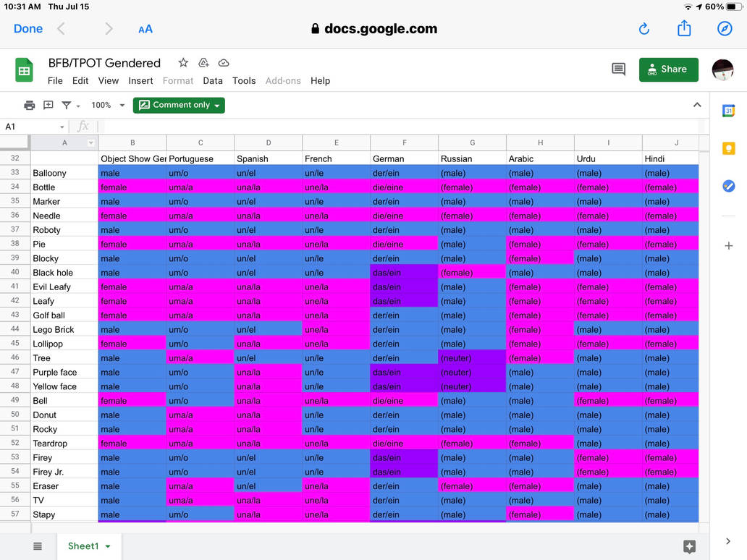Click the German column heading cell
Viewport: 747px width, 560px height.
pos(404,158)
